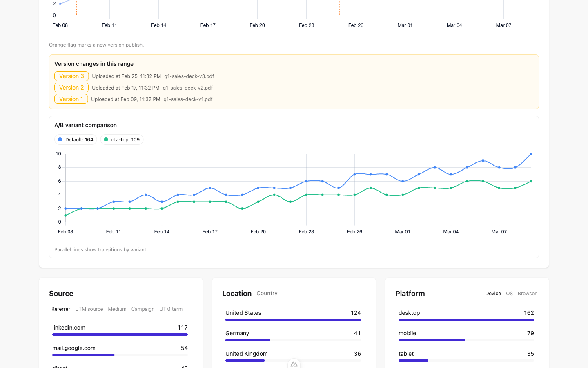
Task: Click the Version 3 badge
Action: [x=71, y=76]
